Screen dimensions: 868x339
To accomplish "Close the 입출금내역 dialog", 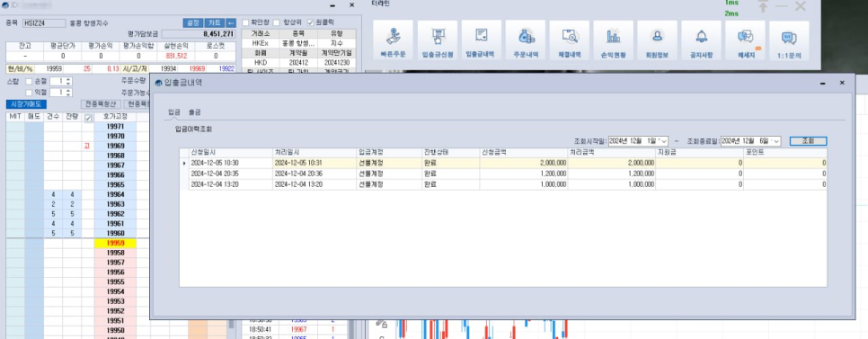I will coord(842,83).
